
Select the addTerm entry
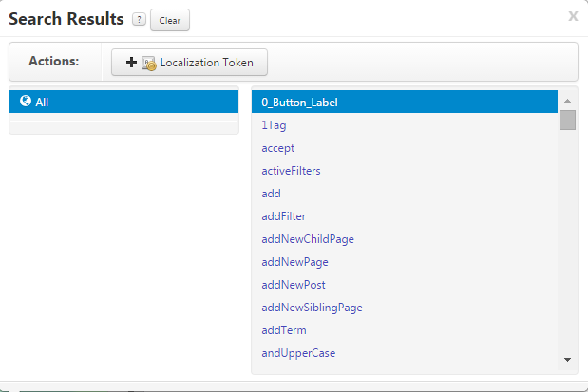284,330
